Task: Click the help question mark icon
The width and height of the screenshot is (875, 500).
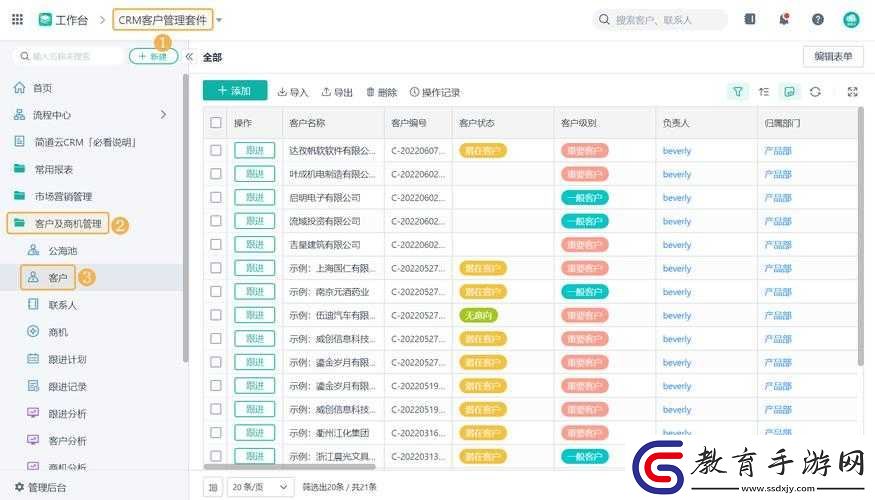Action: (x=818, y=20)
